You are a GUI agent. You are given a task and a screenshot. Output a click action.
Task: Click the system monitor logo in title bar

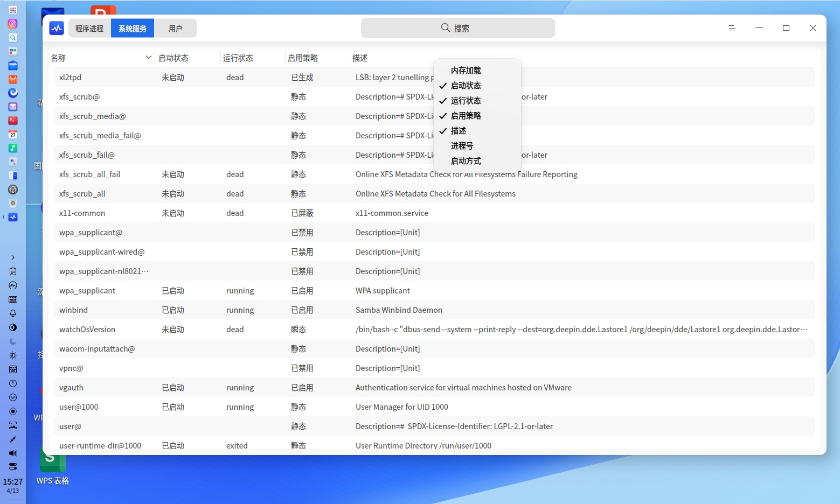point(57,28)
